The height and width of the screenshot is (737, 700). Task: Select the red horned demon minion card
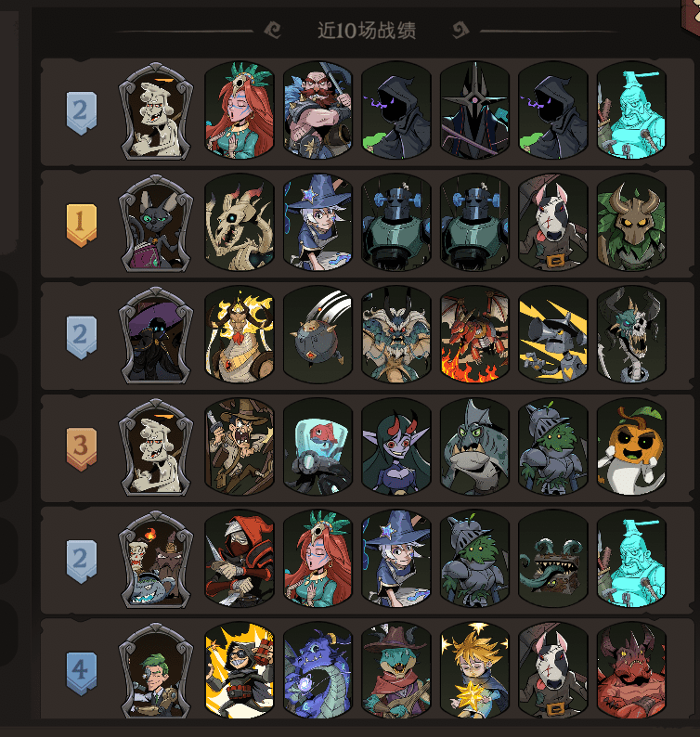(x=631, y=670)
